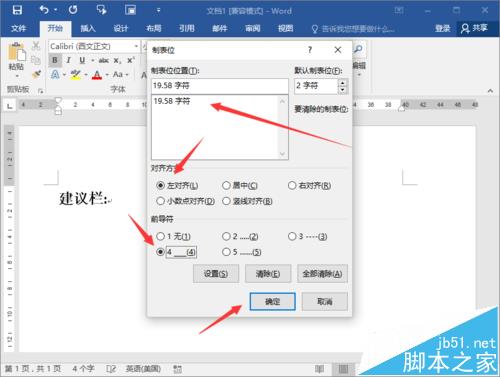The image size is (500, 377).
Task: Select 左对齐 alignment radio
Action: (x=160, y=185)
